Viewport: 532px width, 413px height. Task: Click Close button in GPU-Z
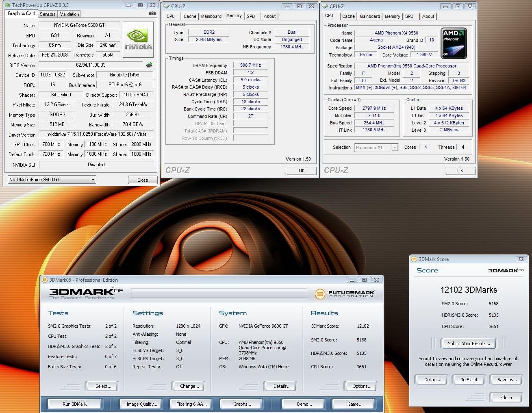click(x=143, y=180)
